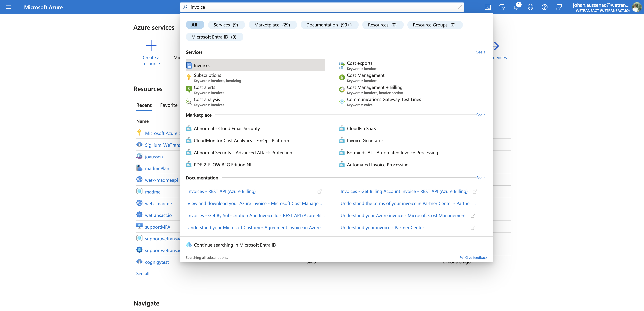Image resolution: width=644 pixels, height=311 pixels.
Task: Click See all under the resources list
Action: [x=143, y=274]
